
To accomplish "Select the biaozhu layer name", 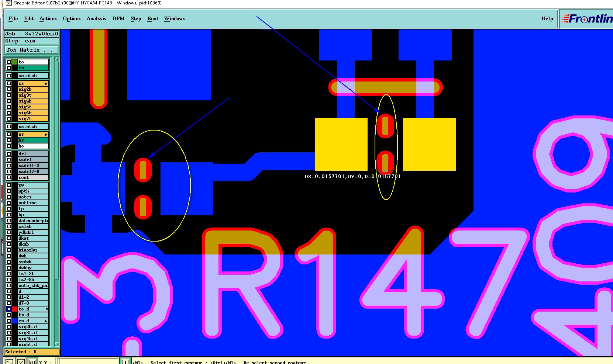I will 33,250.
